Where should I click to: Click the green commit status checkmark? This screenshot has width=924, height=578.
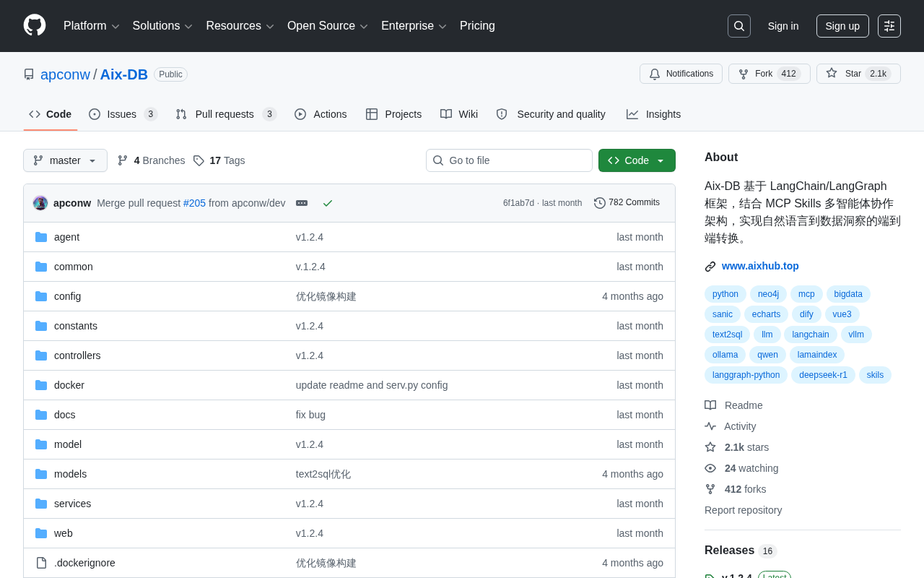click(328, 203)
